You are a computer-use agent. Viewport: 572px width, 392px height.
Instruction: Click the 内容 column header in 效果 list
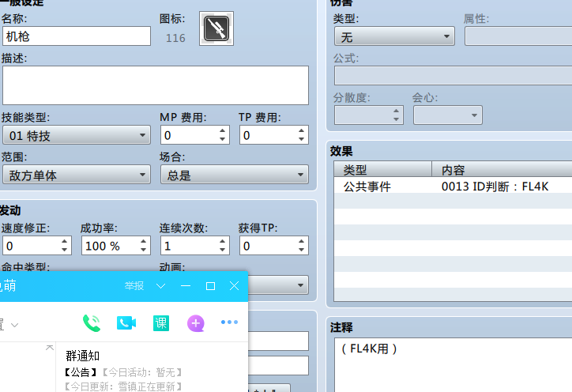point(502,169)
